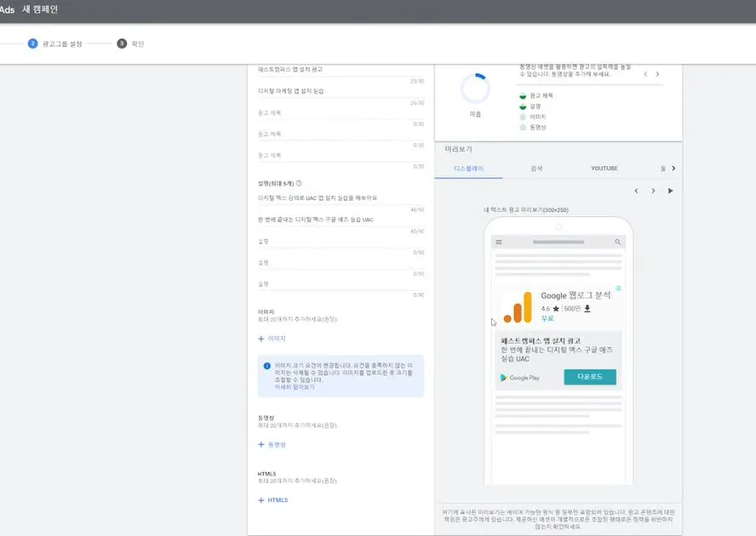The height and width of the screenshot is (536, 756).
Task: Add HTML5 asset with + HTML5
Action: [273, 500]
